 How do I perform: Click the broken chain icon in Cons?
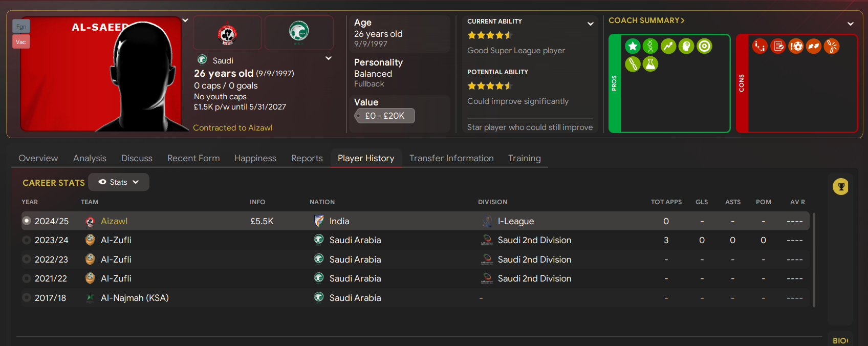[x=832, y=47]
